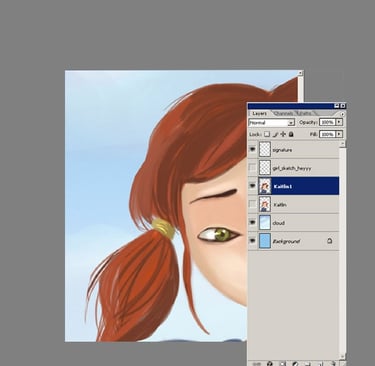Add a layer mask

point(282,364)
